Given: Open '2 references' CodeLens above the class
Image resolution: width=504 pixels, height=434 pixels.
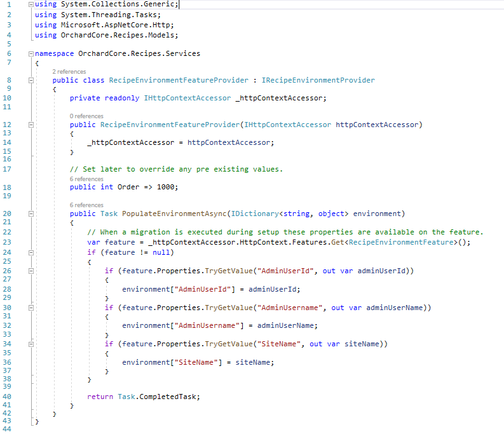Looking at the screenshot, I should pos(69,71).
